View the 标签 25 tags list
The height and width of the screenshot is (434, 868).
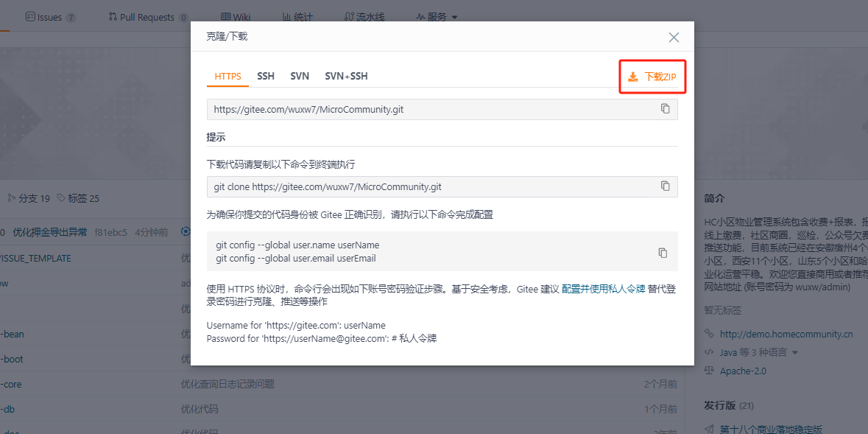pyautogui.click(x=78, y=198)
